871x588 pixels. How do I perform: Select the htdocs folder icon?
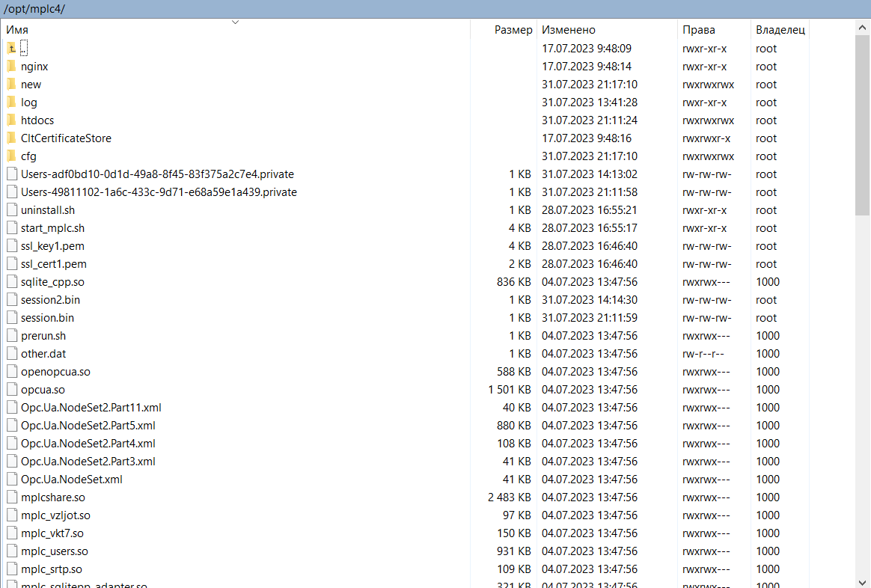(x=12, y=120)
